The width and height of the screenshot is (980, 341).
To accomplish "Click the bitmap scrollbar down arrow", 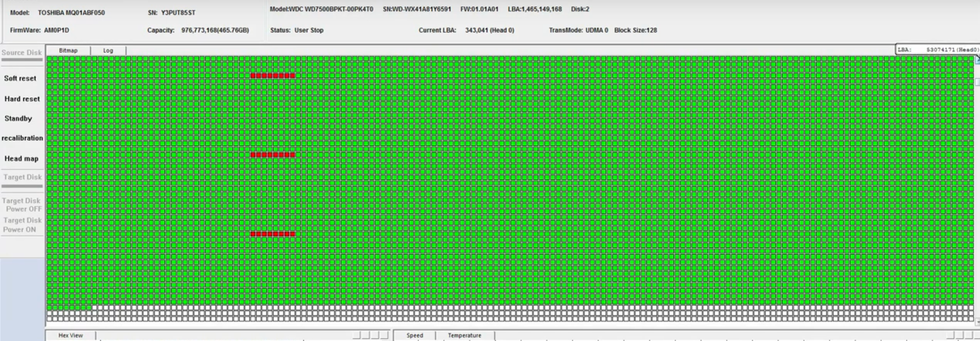I will pos(977,322).
